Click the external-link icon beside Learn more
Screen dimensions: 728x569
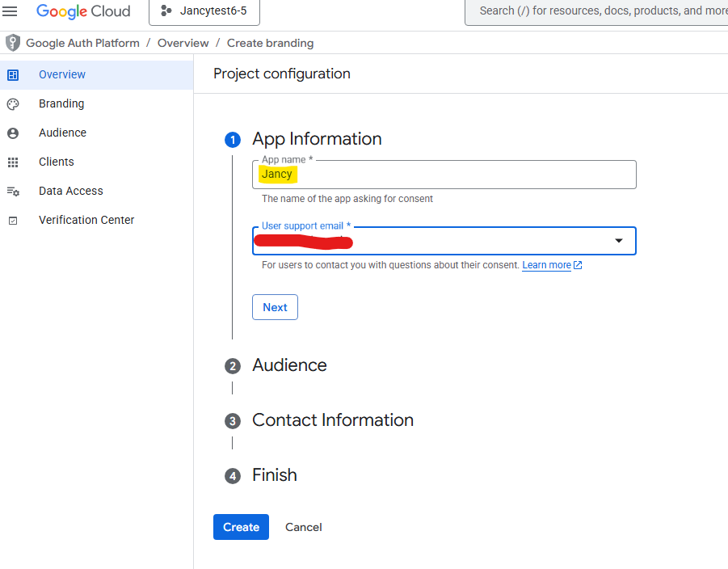pos(578,265)
